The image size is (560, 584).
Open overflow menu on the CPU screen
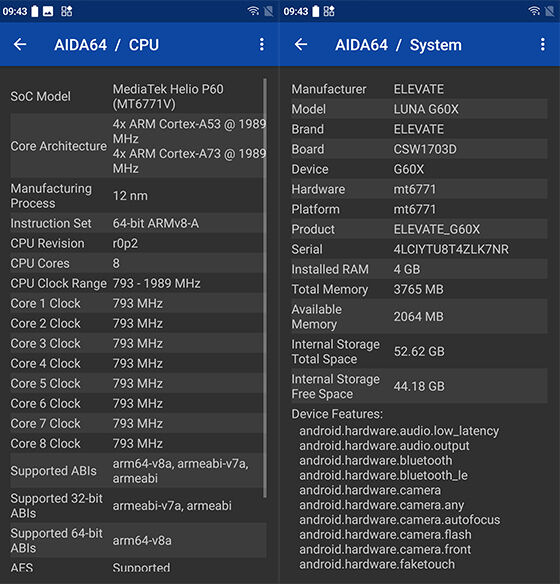262,44
